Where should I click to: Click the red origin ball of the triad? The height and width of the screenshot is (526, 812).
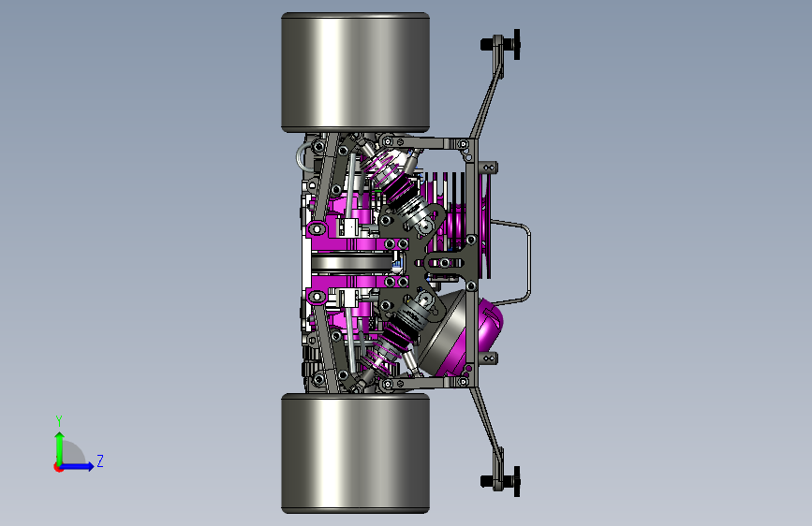[58, 467]
